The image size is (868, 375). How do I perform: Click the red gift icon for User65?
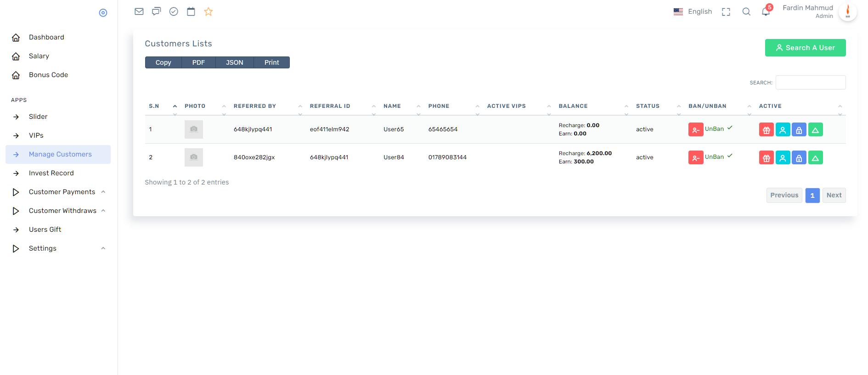pyautogui.click(x=766, y=130)
